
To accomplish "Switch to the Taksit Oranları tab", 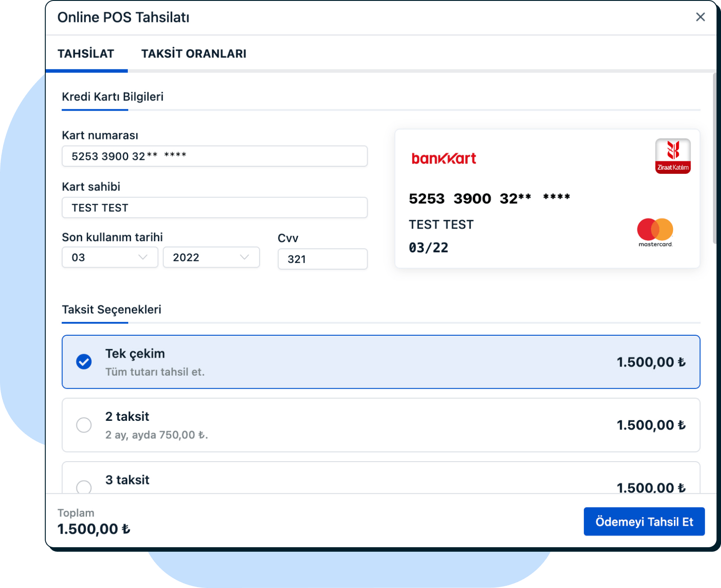I will pos(194,53).
